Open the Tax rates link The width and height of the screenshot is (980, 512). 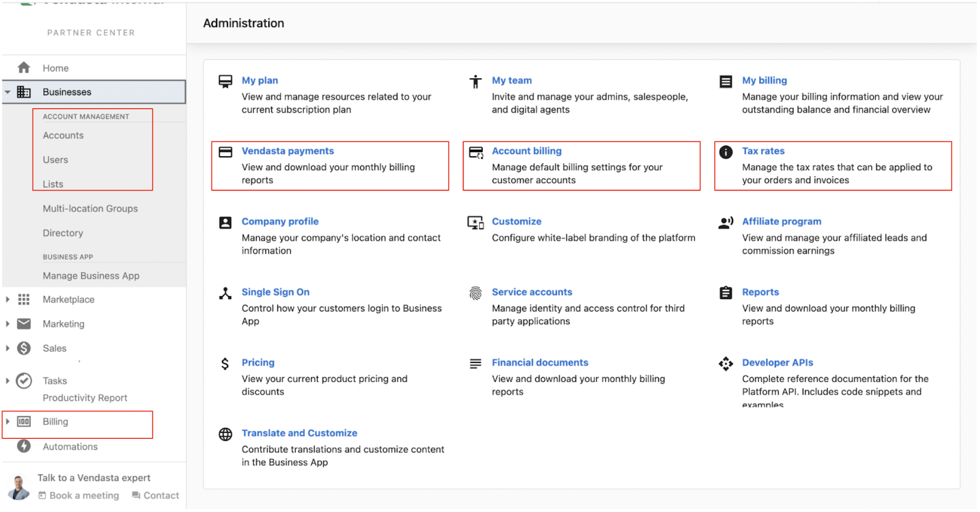coord(763,151)
